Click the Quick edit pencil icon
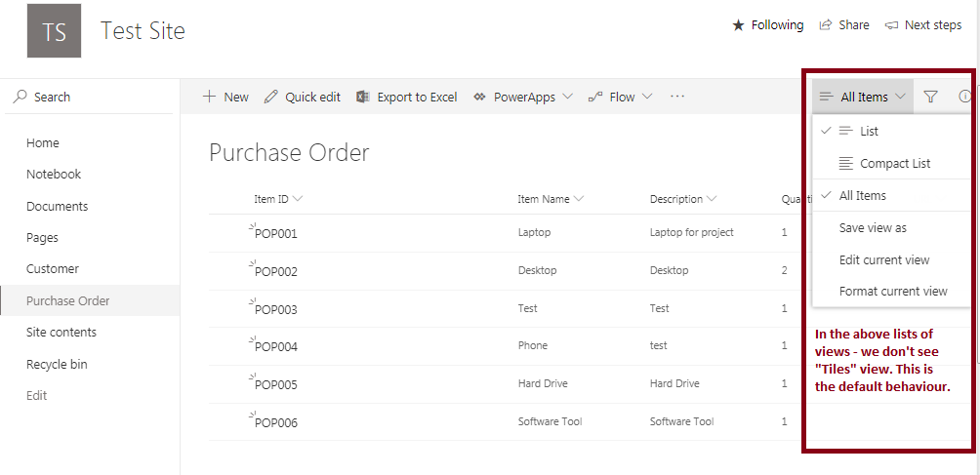Image resolution: width=980 pixels, height=475 pixels. 271,97
